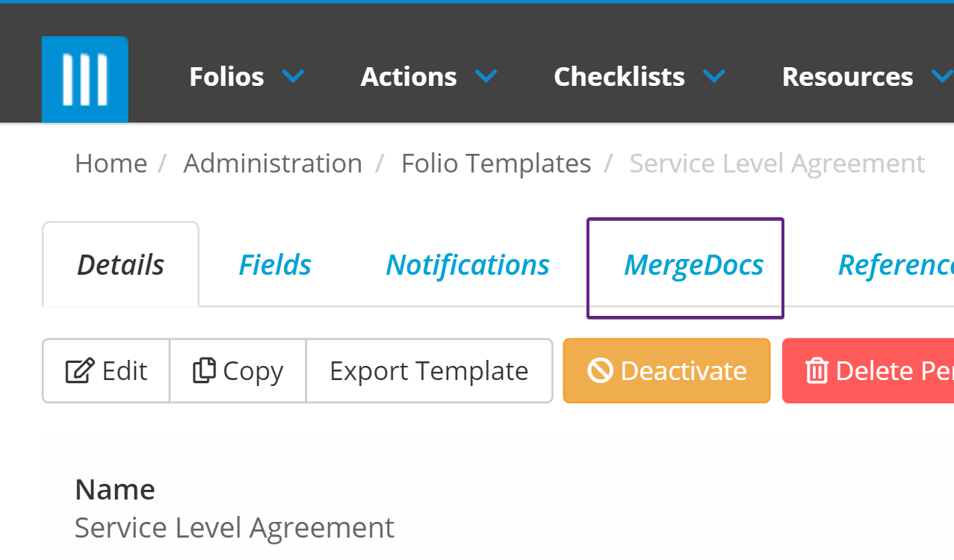Viewport: 954px width, 560px height.
Task: Click the Service Level Agreement text under Name
Action: click(235, 528)
